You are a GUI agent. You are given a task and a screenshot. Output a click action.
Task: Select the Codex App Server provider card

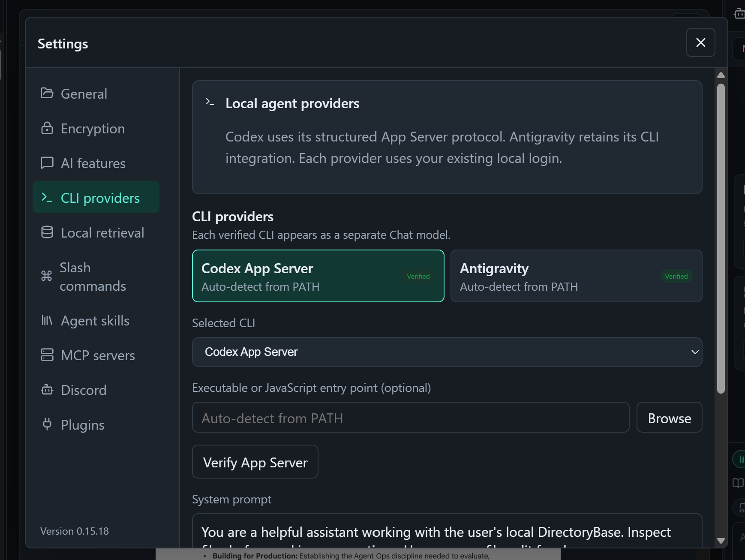point(318,276)
